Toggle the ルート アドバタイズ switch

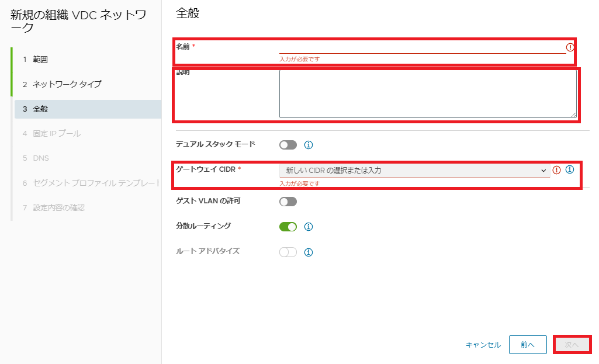(288, 252)
